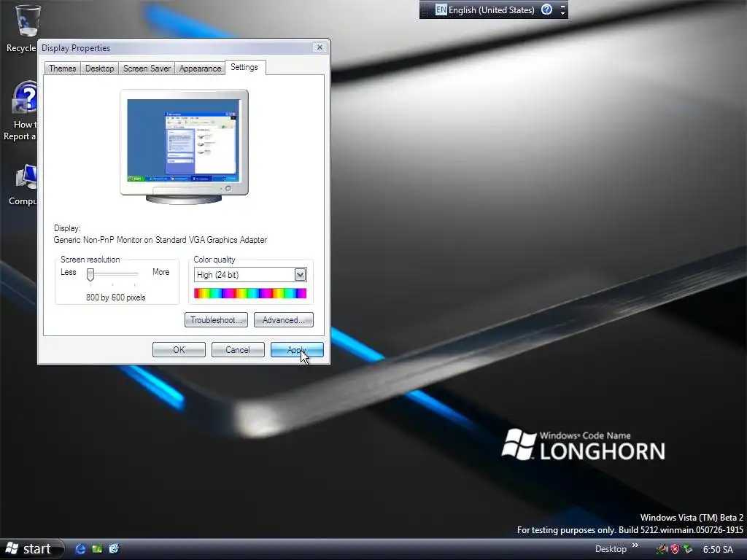
Task: Apply the display settings
Action: [x=297, y=350]
